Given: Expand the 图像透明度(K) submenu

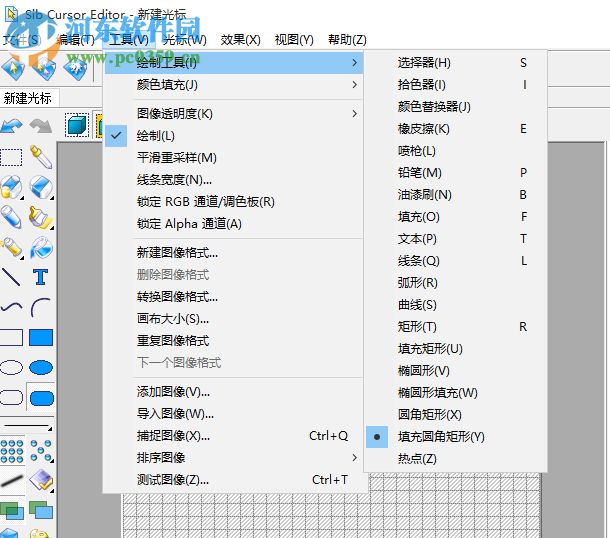Looking at the screenshot, I should point(233,114).
